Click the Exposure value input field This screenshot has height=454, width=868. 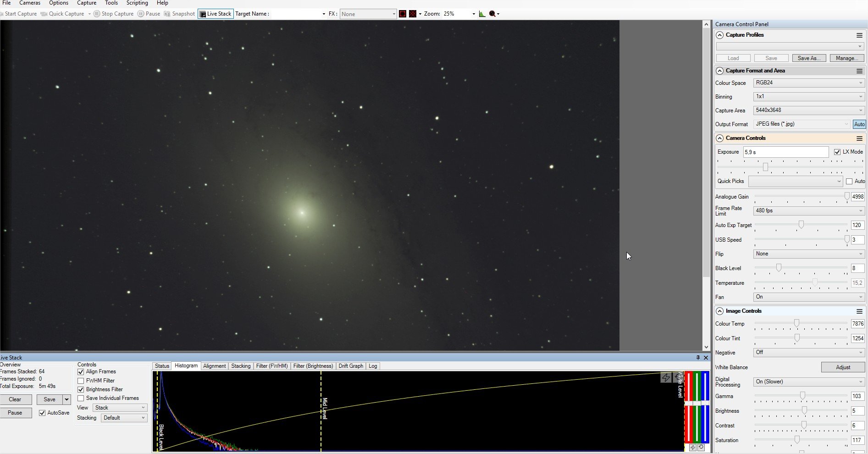(x=786, y=152)
